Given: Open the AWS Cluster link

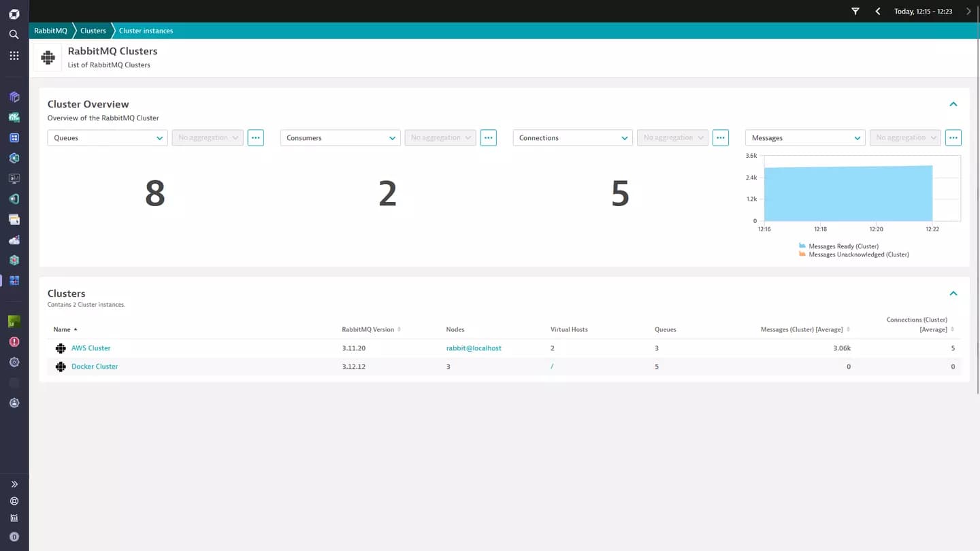Looking at the screenshot, I should point(91,348).
